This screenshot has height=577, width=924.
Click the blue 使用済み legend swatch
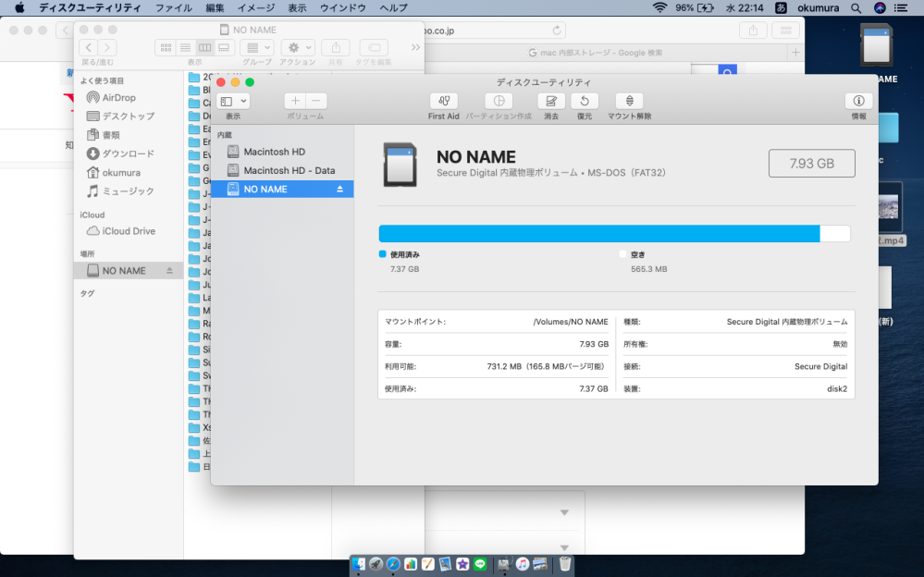coord(382,254)
